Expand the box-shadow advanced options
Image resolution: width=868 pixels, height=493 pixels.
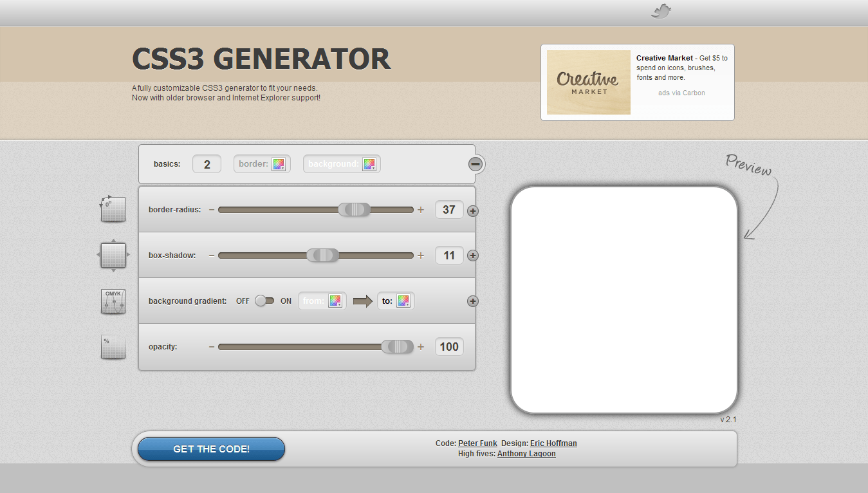coord(473,256)
